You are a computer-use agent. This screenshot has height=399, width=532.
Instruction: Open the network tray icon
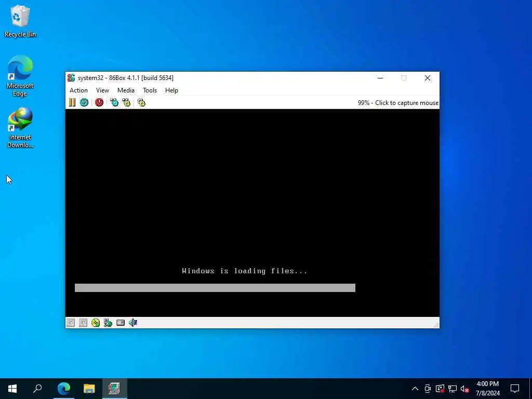(x=453, y=389)
